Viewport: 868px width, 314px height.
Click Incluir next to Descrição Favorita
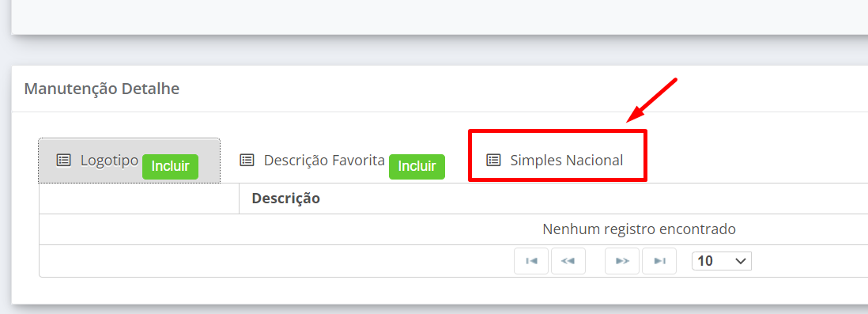pos(417,167)
